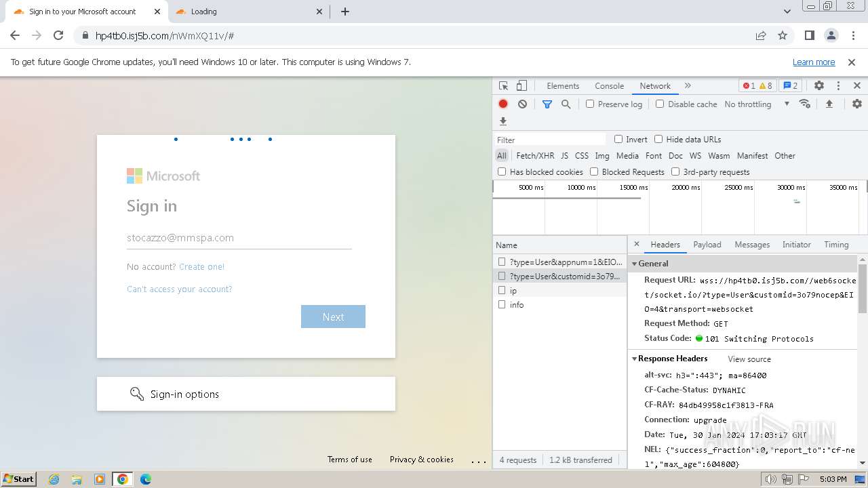This screenshot has height=488, width=868.
Task: Enable Disable cache checkbox
Action: pyautogui.click(x=660, y=104)
